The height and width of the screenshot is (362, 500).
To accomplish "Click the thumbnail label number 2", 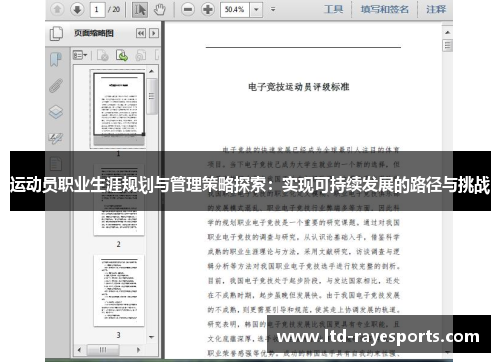I will click(x=119, y=244).
